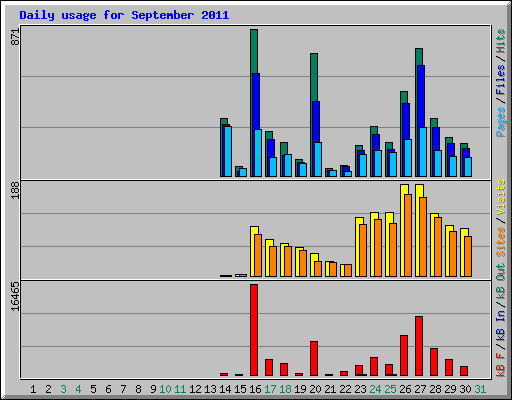Viewport: 512px width, 400px height.
Task: Click day 12 on the date axis
Action: pyautogui.click(x=195, y=389)
